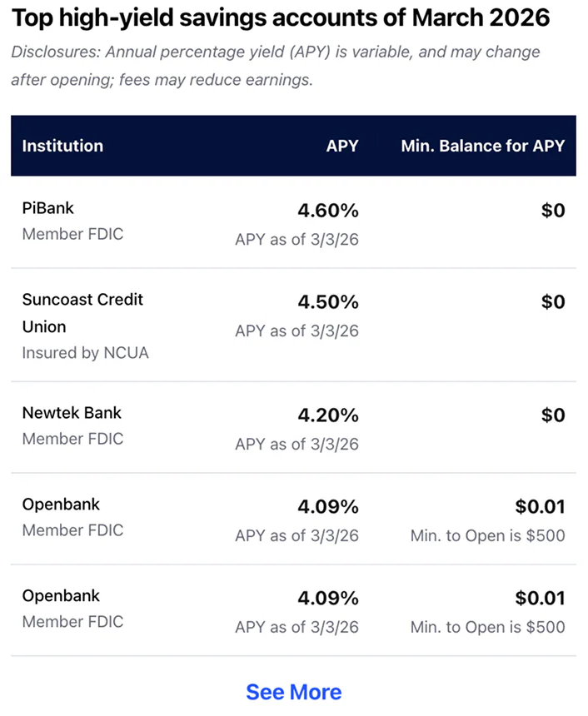Click the Institution column header

[x=62, y=146]
